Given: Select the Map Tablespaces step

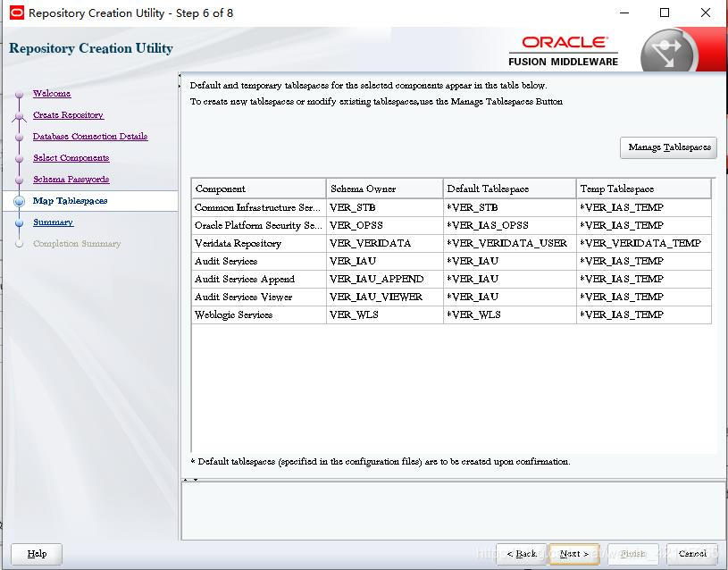Looking at the screenshot, I should coord(70,201).
